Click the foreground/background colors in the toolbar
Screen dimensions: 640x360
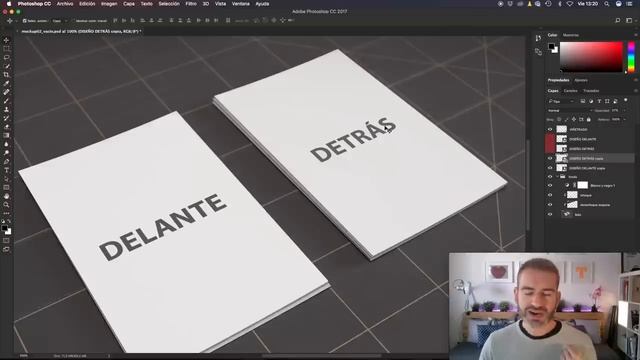point(6,229)
